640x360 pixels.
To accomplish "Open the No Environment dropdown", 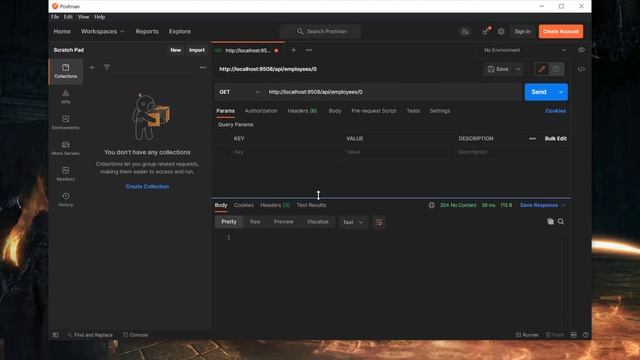I will (x=525, y=50).
